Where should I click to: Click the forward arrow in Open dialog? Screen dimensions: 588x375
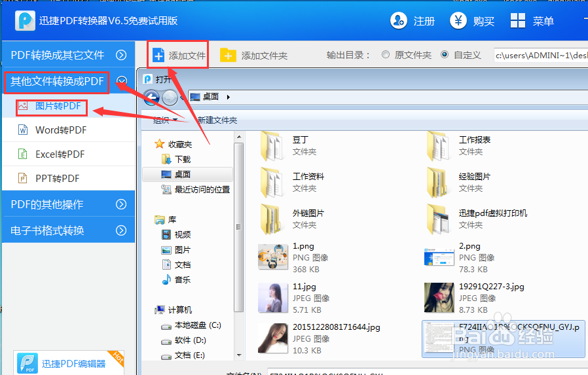pyautogui.click(x=170, y=98)
